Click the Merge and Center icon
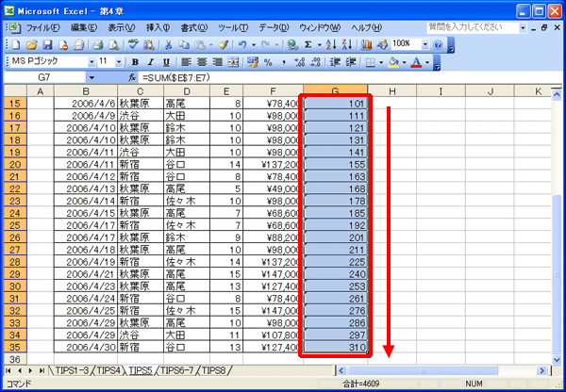The width and height of the screenshot is (566, 392). [x=233, y=62]
